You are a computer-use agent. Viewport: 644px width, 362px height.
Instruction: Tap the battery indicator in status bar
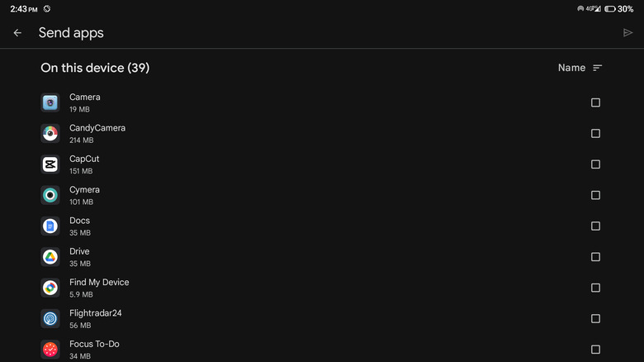609,9
